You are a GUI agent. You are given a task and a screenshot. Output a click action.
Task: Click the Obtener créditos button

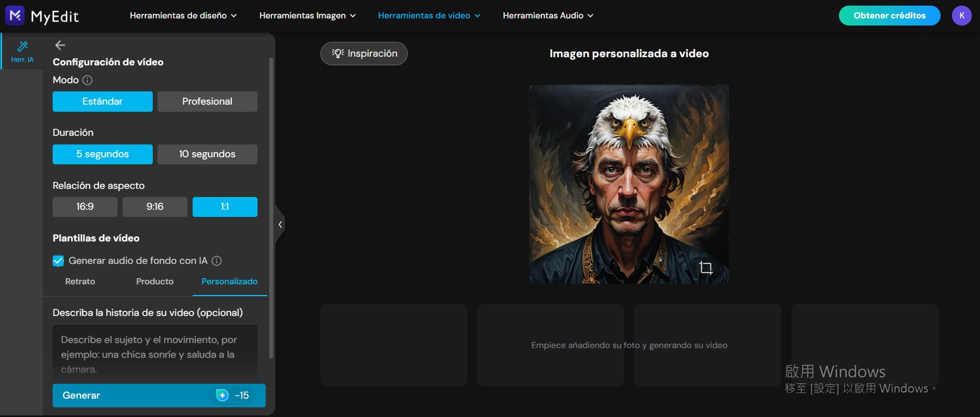[x=890, y=15]
